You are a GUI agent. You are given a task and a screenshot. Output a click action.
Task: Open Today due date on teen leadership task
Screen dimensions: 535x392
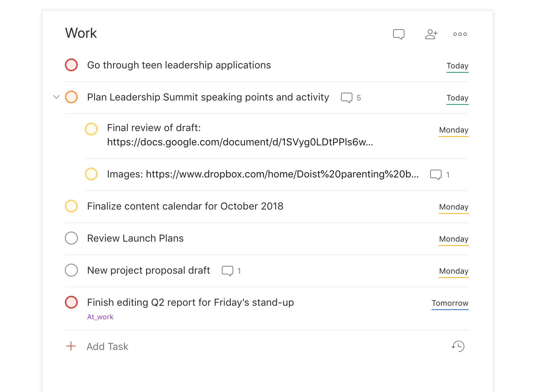point(457,66)
